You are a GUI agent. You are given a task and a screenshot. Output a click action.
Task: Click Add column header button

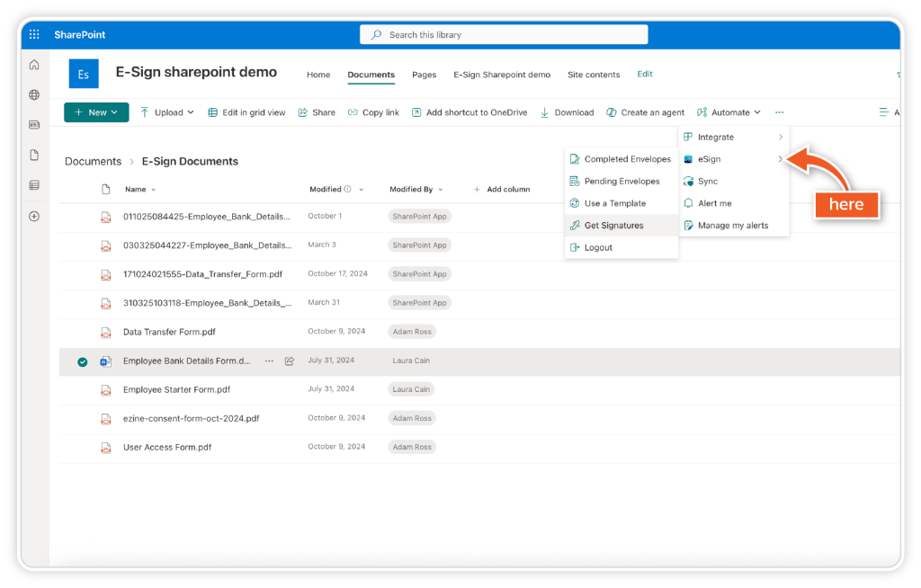coord(502,190)
